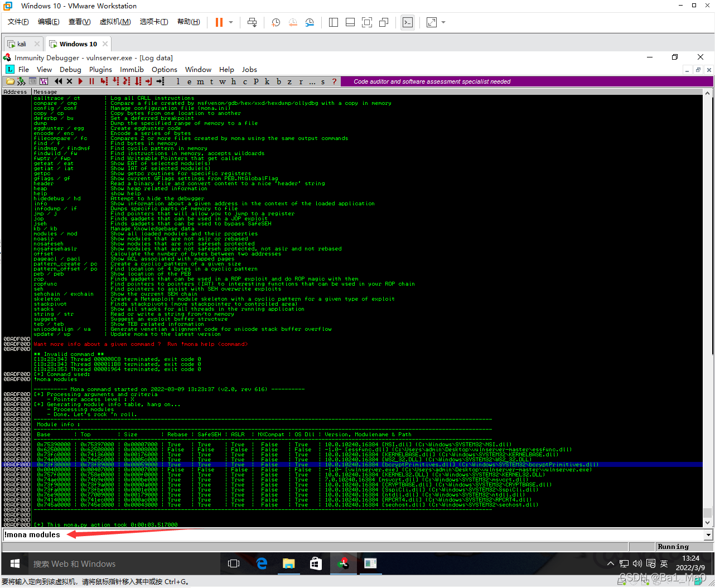Viewport: 715px width, 588px height.
Task: Toggle VMware console view icon
Action: [408, 22]
